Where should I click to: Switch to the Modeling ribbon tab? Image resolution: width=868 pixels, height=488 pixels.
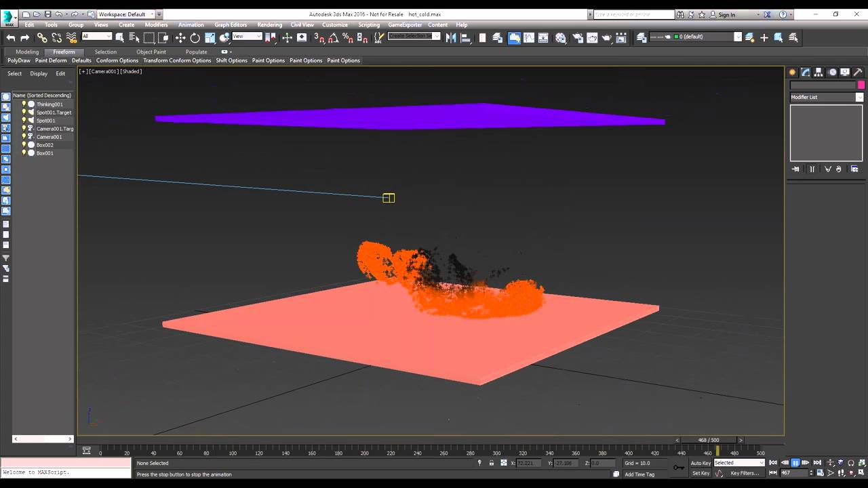point(27,52)
